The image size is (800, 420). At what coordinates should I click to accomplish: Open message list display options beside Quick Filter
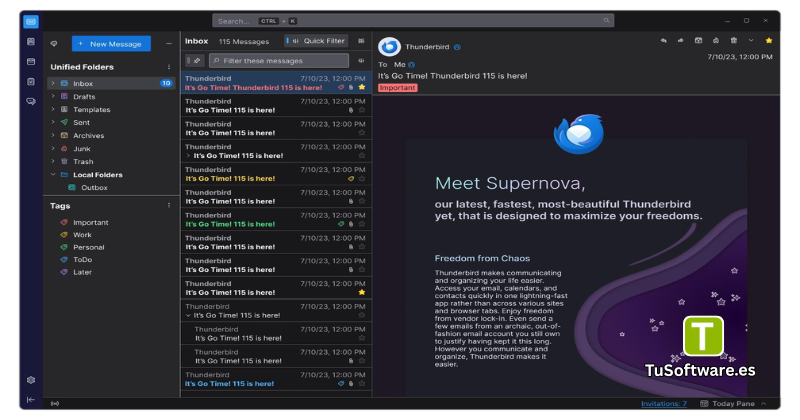click(x=361, y=41)
